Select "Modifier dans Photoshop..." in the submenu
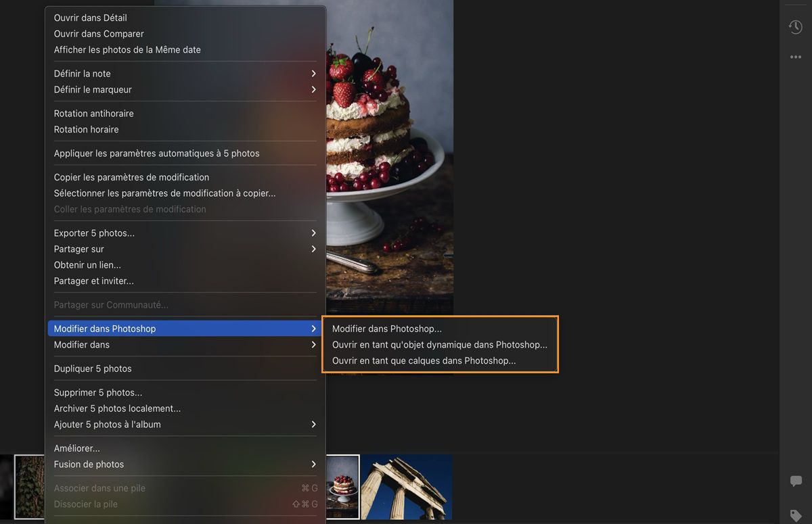 (x=387, y=328)
